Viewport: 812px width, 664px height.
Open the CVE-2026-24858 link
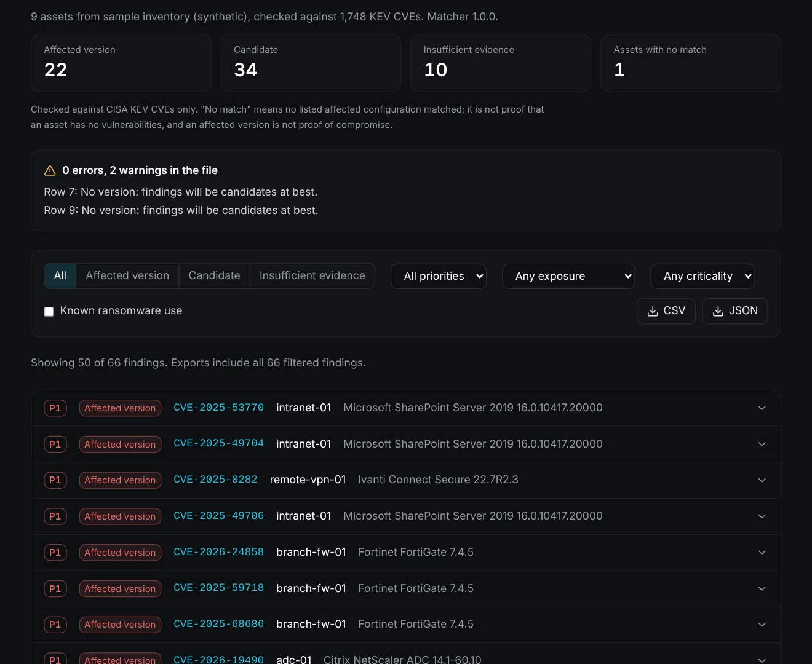tap(218, 552)
